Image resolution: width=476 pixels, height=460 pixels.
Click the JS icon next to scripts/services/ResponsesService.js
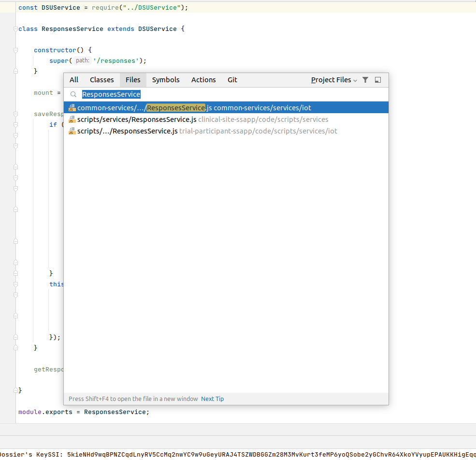coord(72,119)
